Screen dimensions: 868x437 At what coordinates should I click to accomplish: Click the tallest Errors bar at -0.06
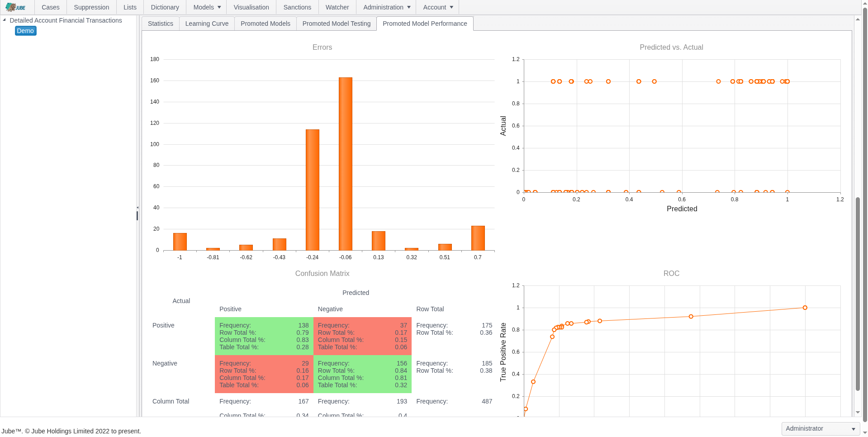click(345, 164)
